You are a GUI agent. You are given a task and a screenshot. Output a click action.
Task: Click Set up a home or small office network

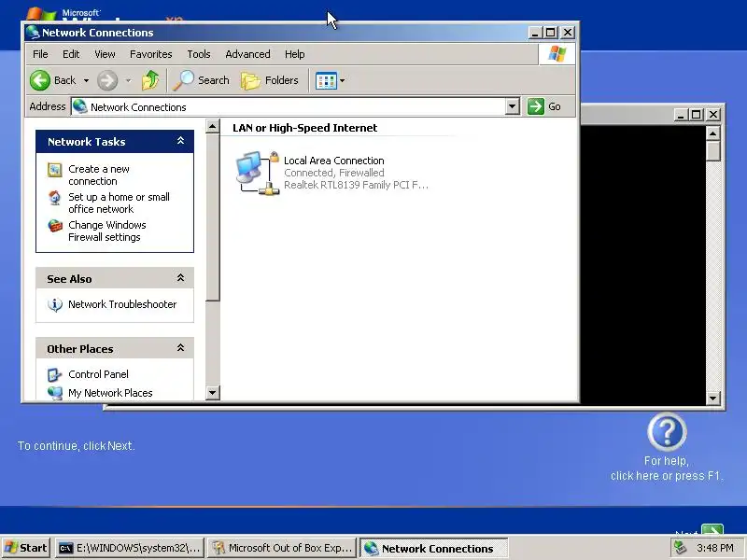(120, 203)
